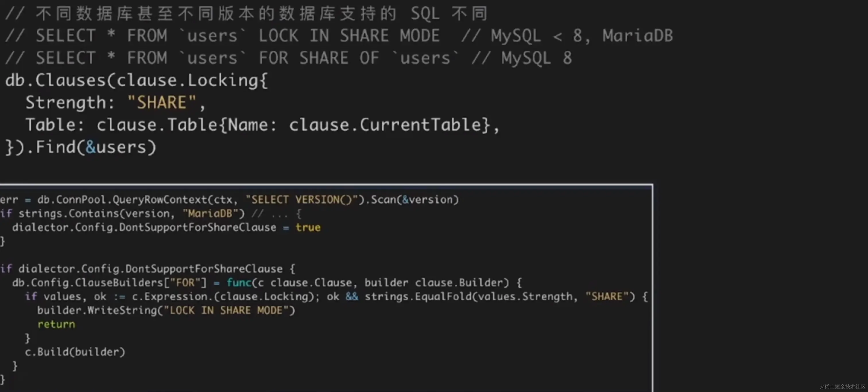Click the "// MySQL 8" trailing comment
Screen dimensions: 868x392
coord(522,58)
